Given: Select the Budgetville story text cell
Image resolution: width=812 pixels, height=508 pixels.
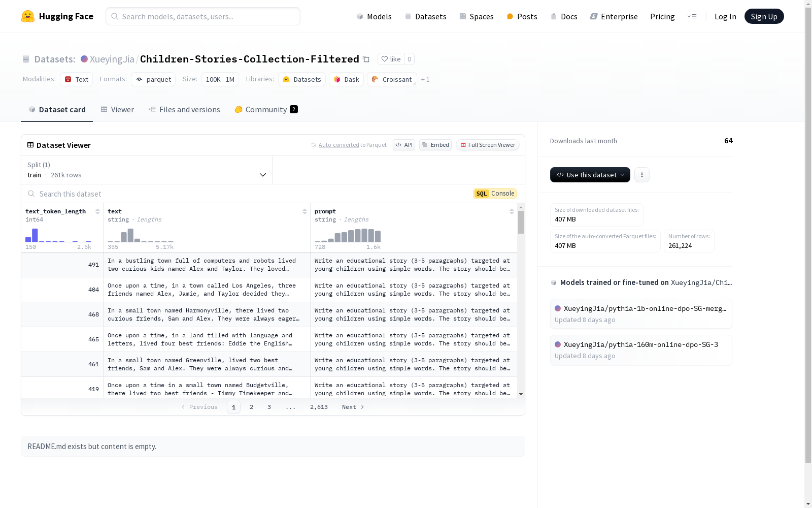Looking at the screenshot, I should point(207,388).
